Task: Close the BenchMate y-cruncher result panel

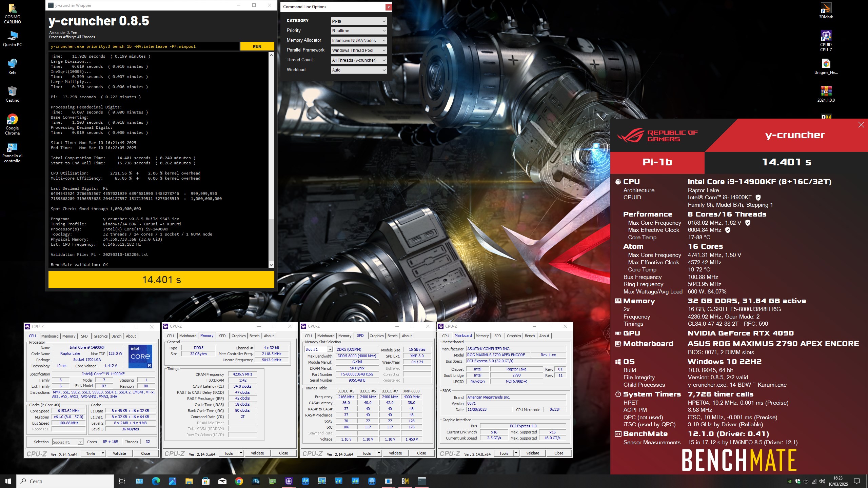Action: [x=861, y=125]
